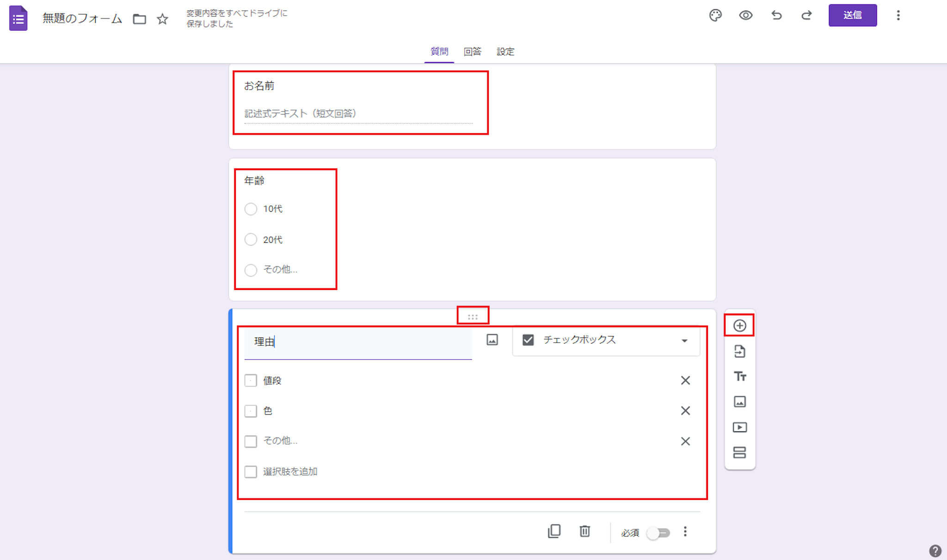The image size is (947, 560).
Task: Open the チェックボックス question type dropdown
Action: point(606,340)
